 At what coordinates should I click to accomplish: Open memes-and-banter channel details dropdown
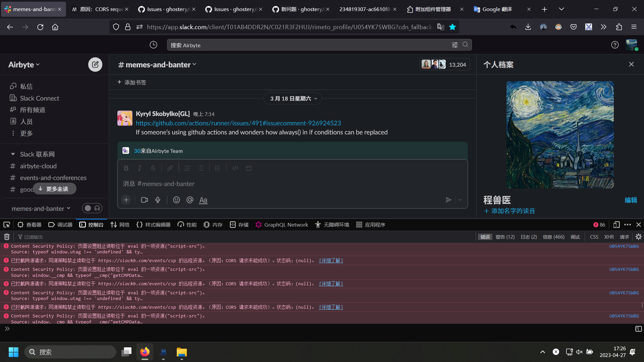[x=157, y=64]
